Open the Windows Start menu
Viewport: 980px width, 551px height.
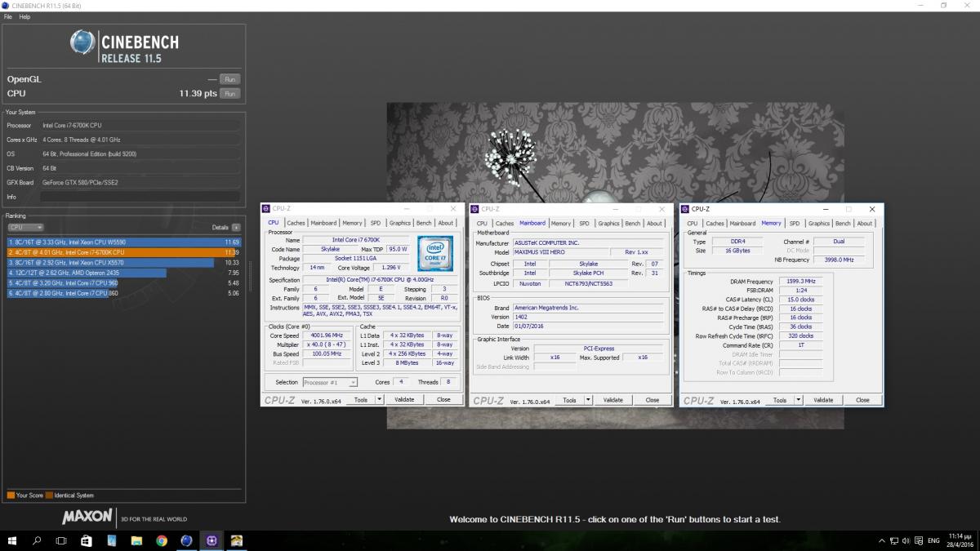pyautogui.click(x=12, y=540)
